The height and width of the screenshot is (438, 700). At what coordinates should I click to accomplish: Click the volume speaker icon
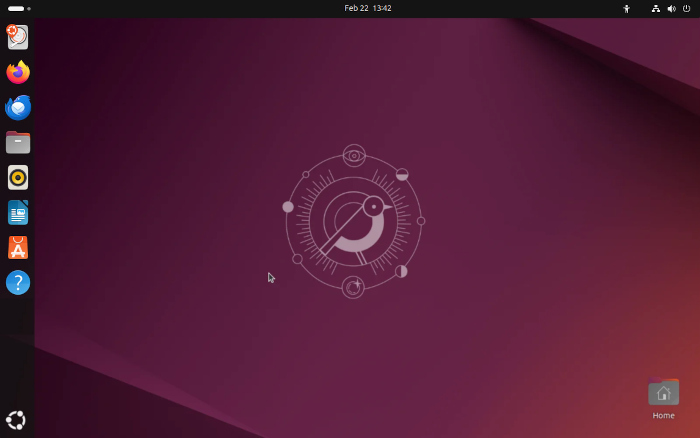[x=671, y=8]
